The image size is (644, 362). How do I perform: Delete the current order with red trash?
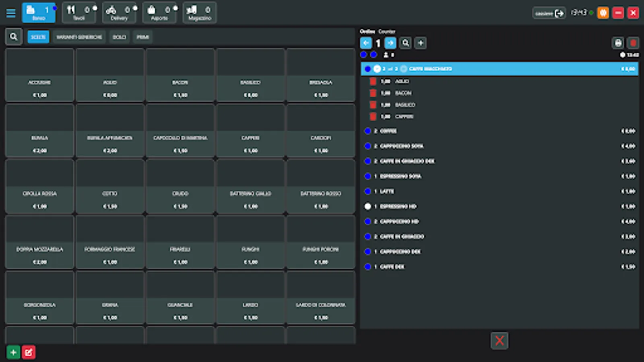(633, 43)
